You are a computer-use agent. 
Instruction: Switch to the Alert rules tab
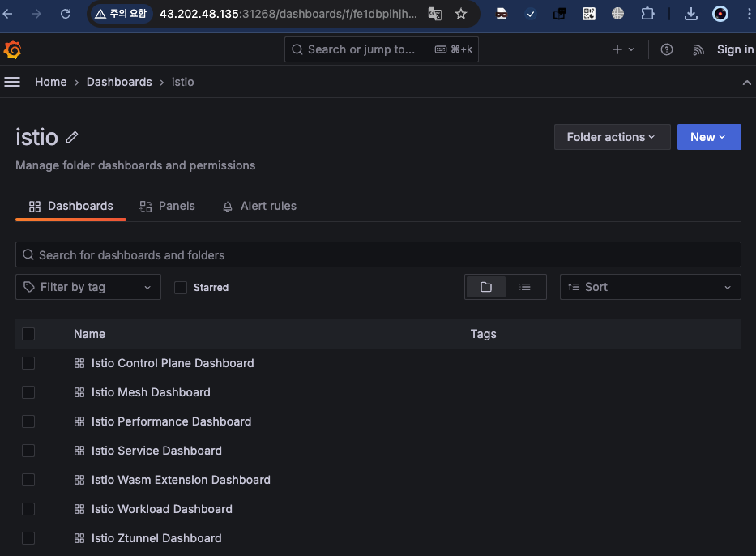pos(259,207)
